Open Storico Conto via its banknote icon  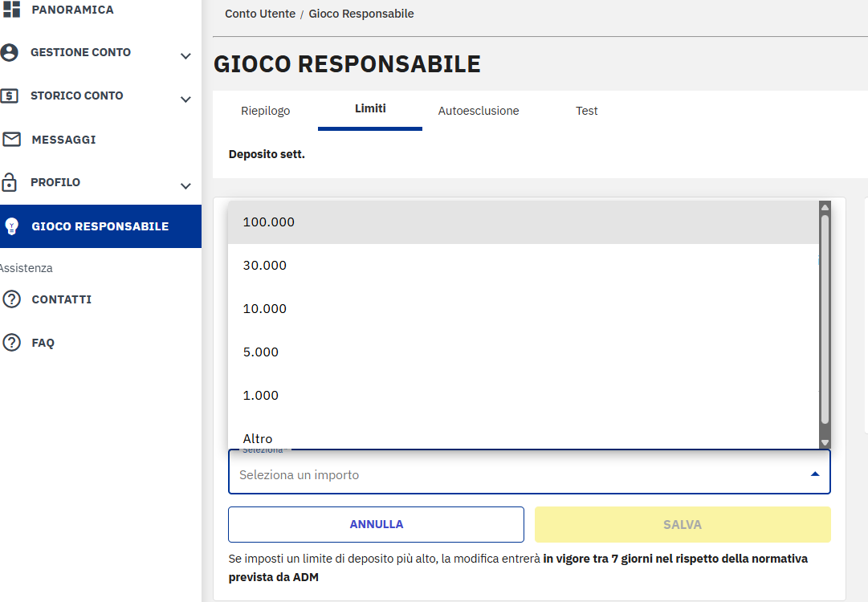[11, 96]
